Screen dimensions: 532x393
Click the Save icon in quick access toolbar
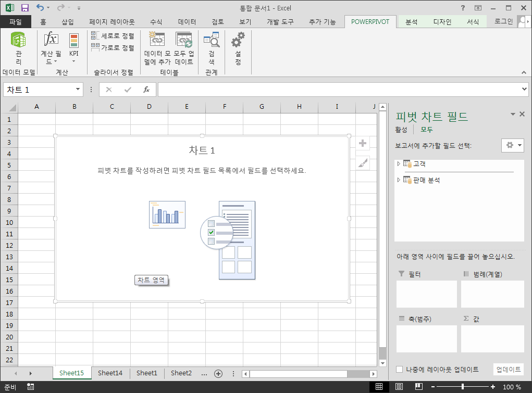tap(25, 7)
